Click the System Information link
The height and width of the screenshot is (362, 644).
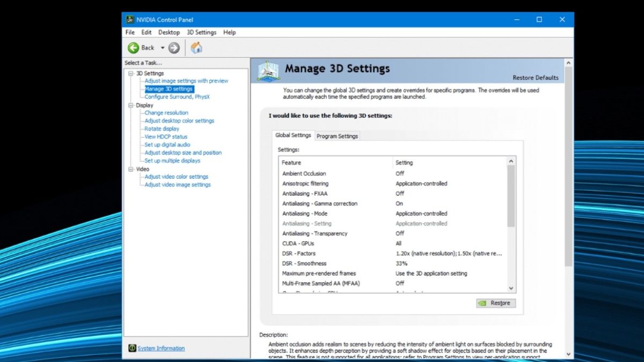161,349
